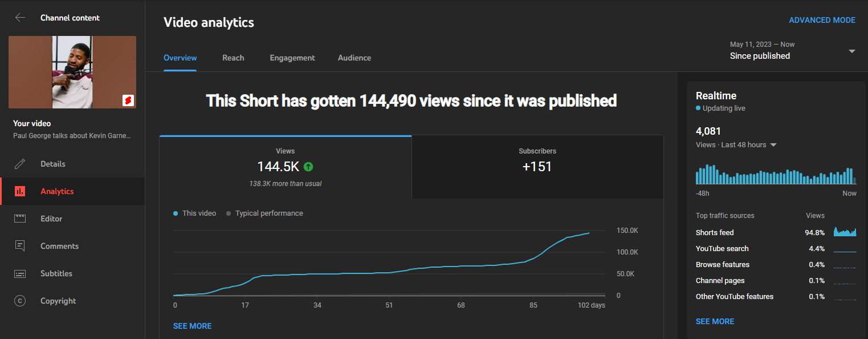Click the Analytics bar chart icon
This screenshot has height=339, width=868.
pos(20,191)
